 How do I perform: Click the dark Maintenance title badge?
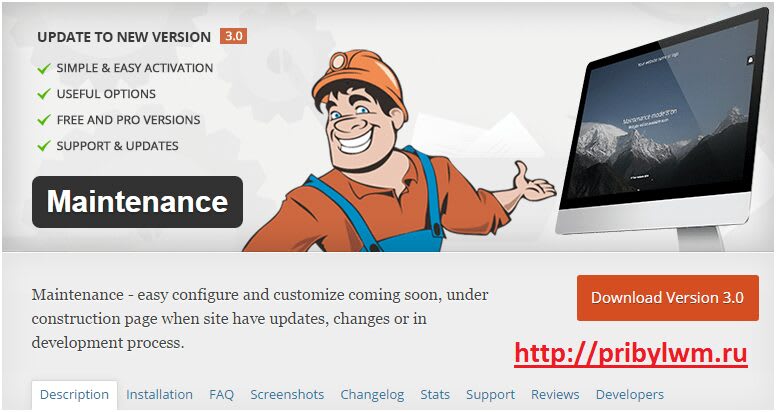click(137, 202)
